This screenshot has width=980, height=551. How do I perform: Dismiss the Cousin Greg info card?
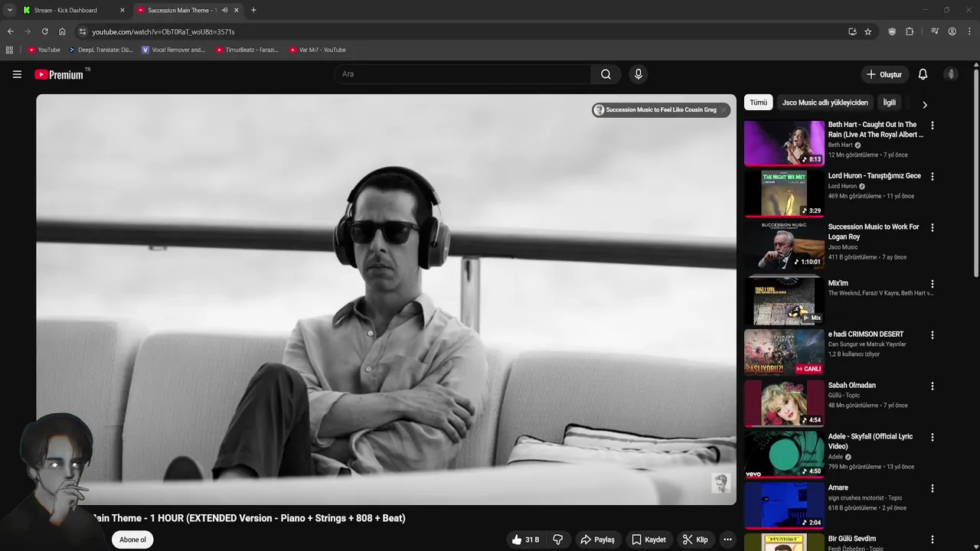[x=724, y=110]
